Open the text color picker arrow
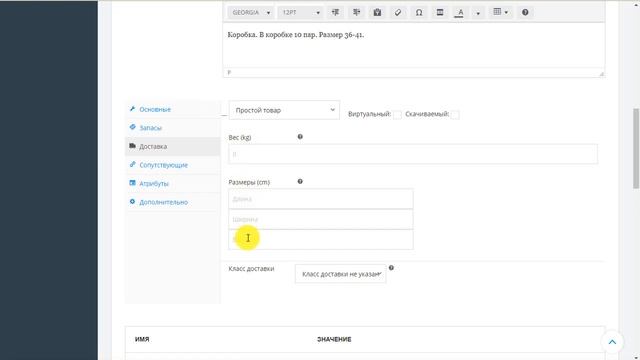This screenshot has width=640, height=360. [478, 13]
